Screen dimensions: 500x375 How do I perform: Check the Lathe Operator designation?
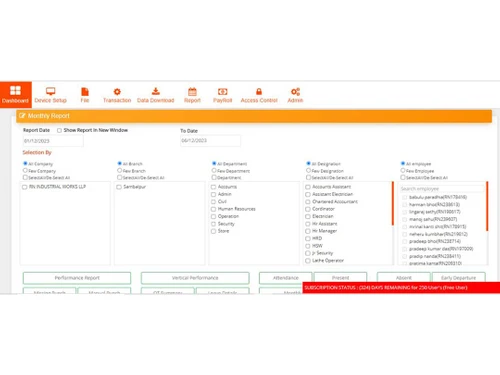[308, 261]
